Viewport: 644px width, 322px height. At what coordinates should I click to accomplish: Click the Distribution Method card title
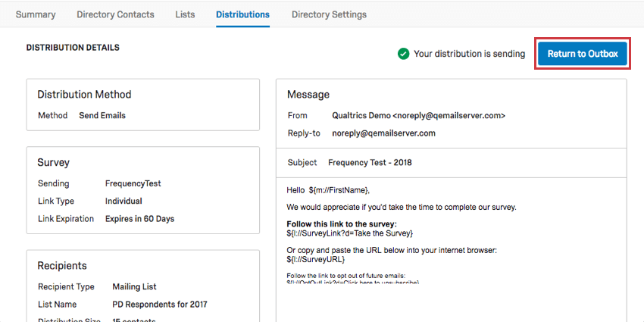tap(84, 95)
